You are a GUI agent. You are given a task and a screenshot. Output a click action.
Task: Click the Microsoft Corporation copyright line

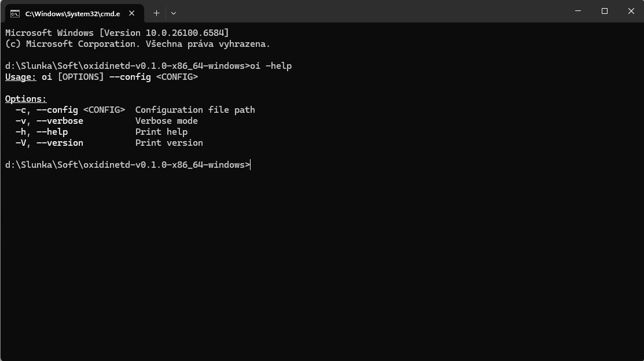[138, 44]
